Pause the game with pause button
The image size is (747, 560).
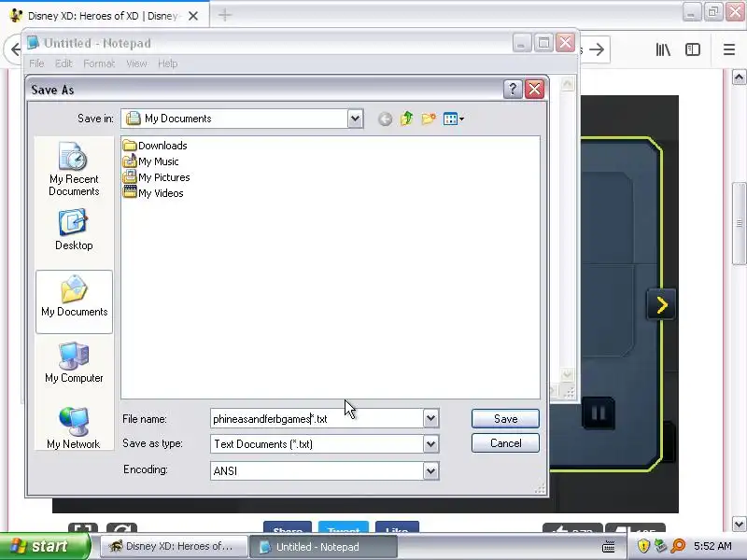point(599,413)
